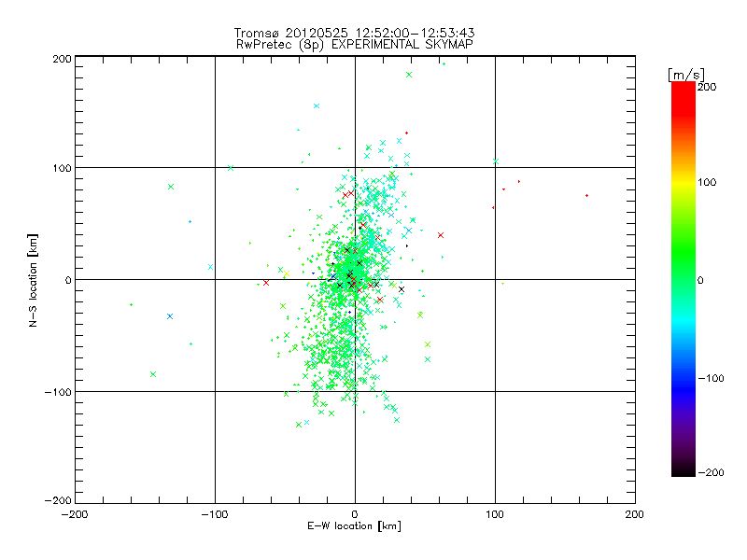Click E-W axis tick label "100"
747x560 pixels.
click(495, 514)
